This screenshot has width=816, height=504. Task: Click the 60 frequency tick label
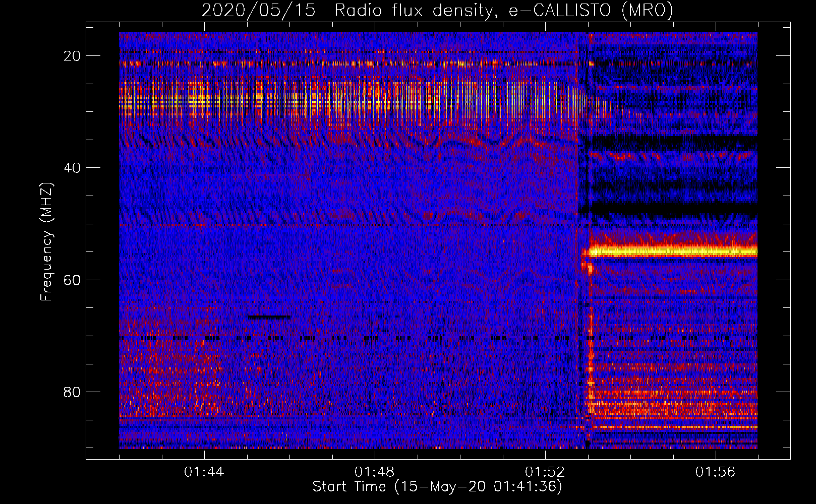[x=72, y=280]
